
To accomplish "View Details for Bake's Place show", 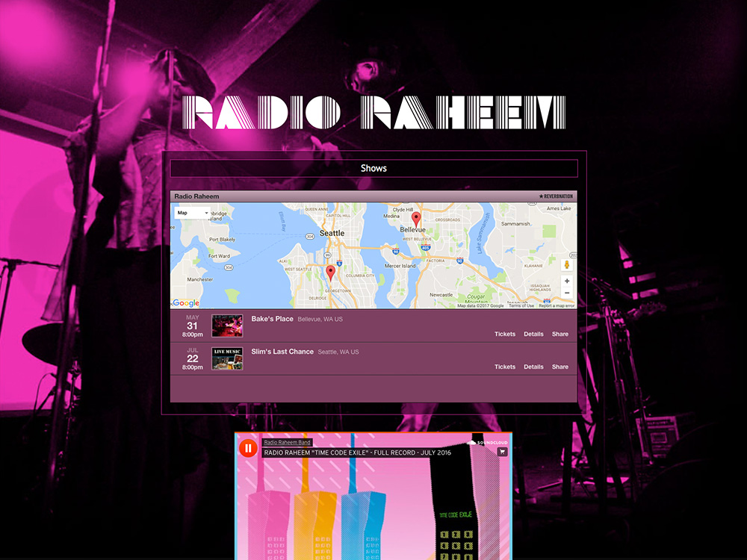I will [x=533, y=335].
